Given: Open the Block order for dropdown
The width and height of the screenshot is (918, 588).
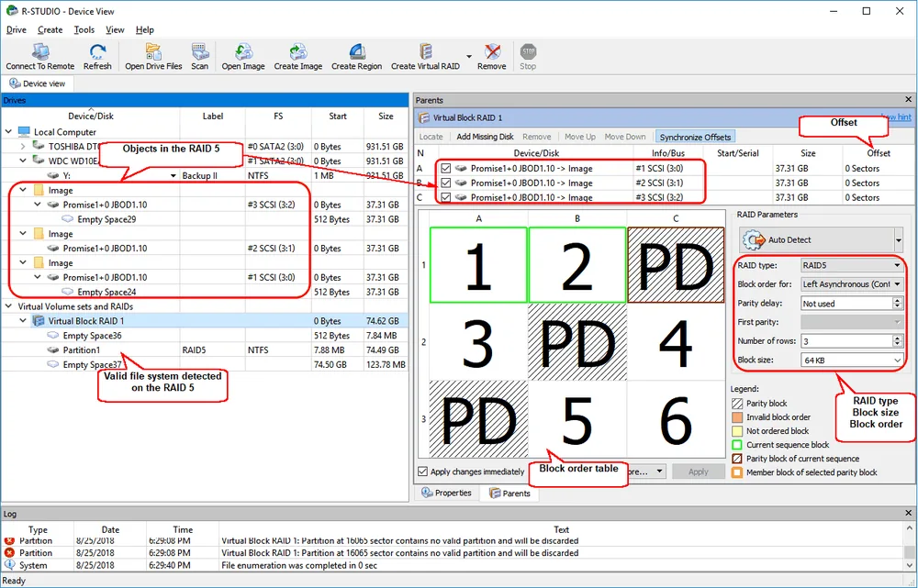Looking at the screenshot, I should click(x=897, y=284).
